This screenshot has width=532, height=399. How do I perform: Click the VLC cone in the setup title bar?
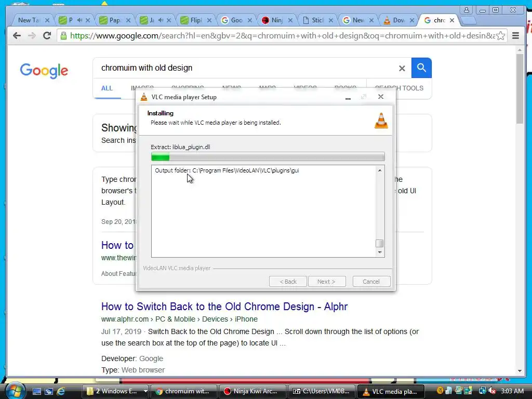tap(144, 97)
